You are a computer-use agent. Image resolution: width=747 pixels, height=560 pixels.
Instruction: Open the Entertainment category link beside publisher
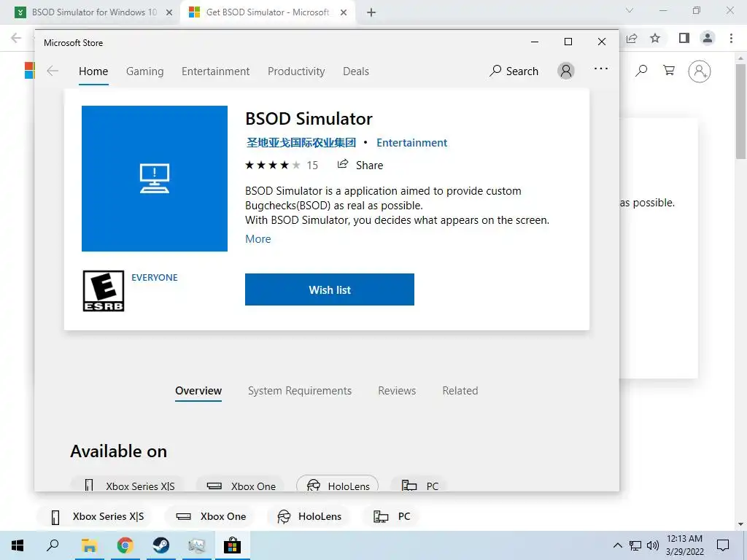(411, 143)
